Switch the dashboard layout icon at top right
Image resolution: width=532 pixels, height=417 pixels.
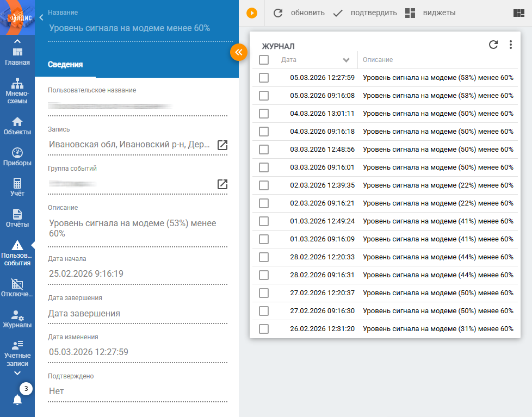click(519, 13)
